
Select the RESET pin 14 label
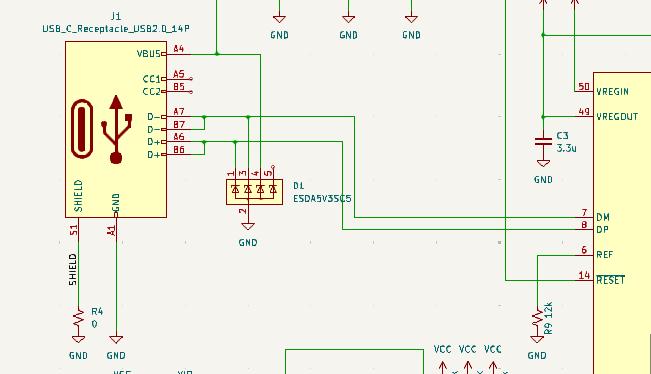tap(610, 280)
